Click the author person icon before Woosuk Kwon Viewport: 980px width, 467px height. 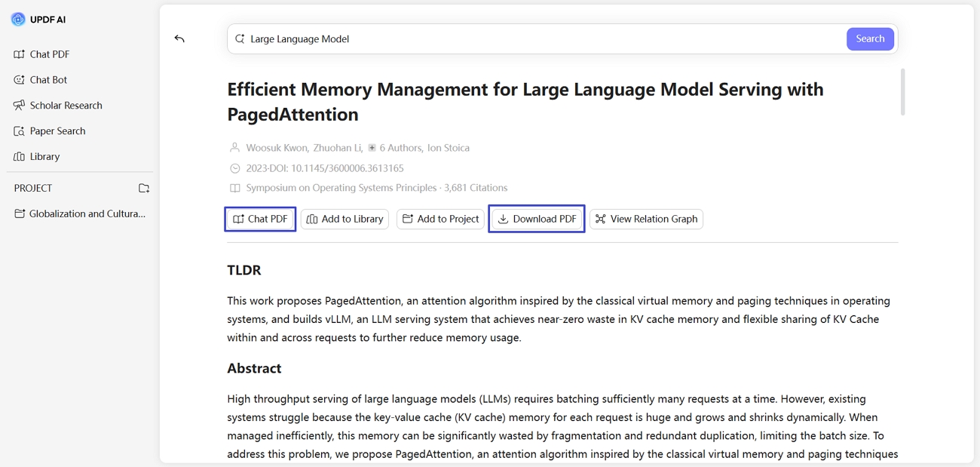point(234,148)
